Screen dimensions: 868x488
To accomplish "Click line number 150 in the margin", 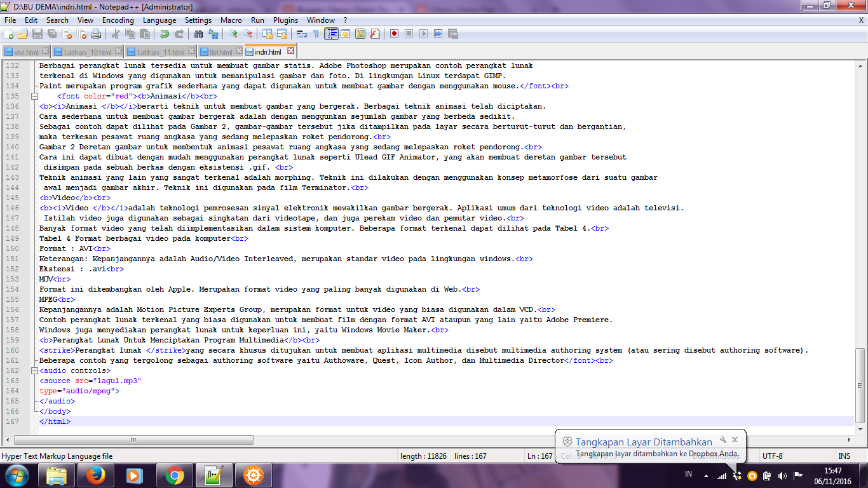I will [x=13, y=248].
